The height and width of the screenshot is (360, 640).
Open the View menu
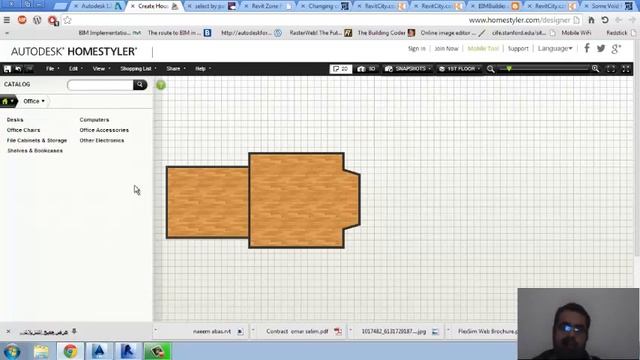coord(101,69)
